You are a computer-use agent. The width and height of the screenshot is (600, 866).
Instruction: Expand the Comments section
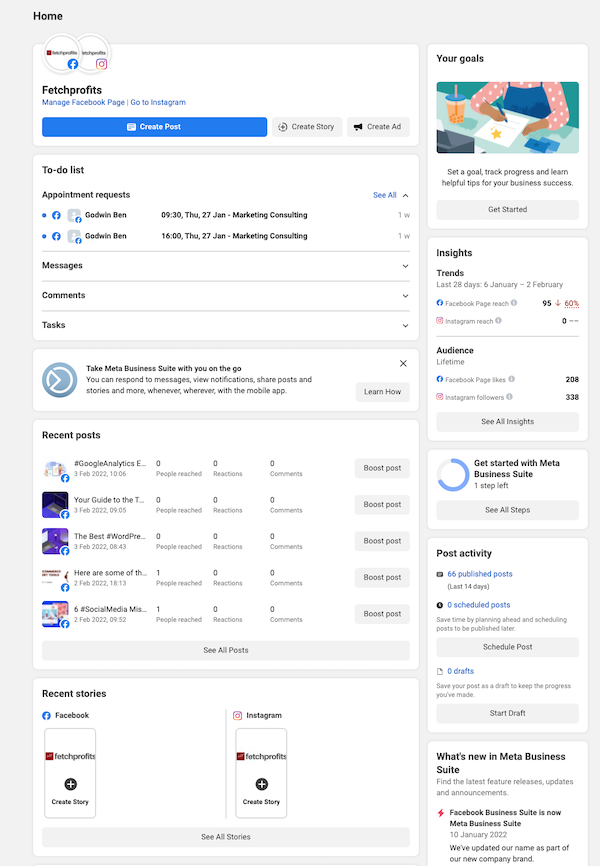[x=226, y=295]
